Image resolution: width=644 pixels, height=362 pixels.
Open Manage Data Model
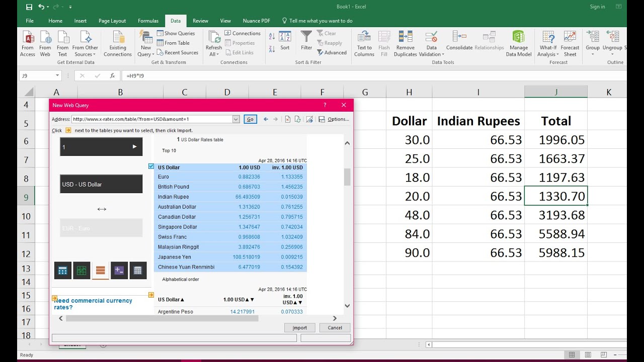[519, 44]
